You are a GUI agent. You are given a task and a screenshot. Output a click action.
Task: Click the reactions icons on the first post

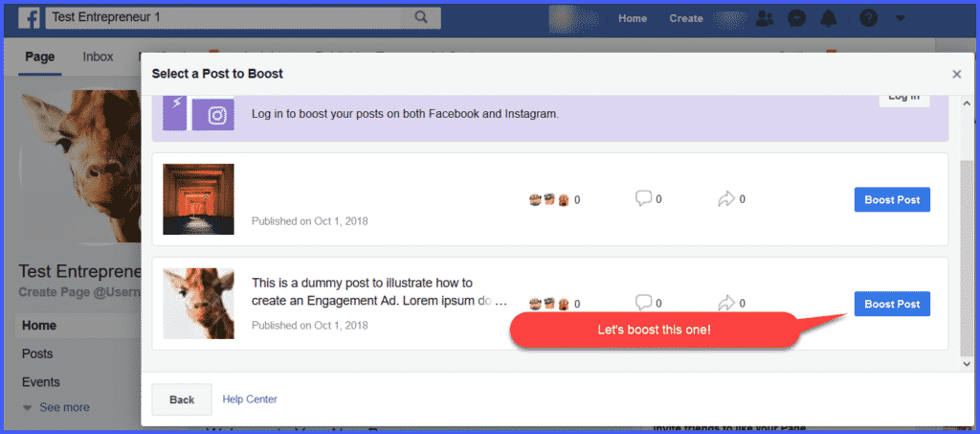pos(549,199)
